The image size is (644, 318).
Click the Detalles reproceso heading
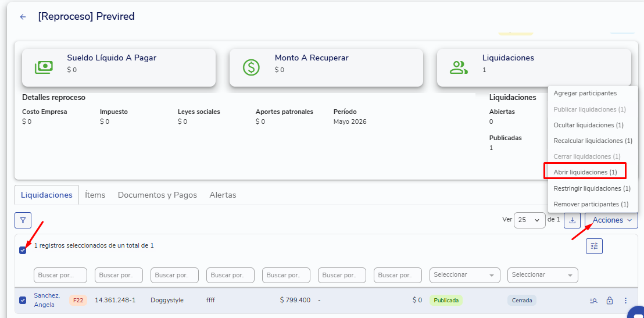click(x=54, y=97)
